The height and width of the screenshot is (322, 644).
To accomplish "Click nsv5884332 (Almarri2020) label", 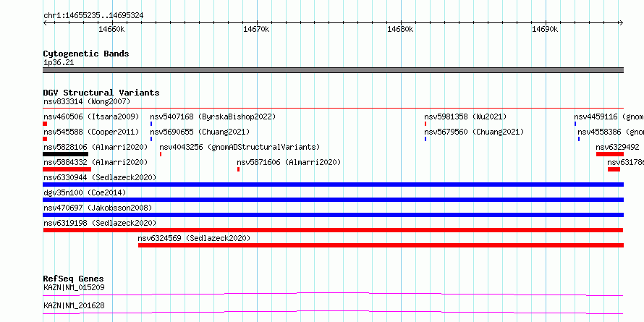I will coord(96,162).
